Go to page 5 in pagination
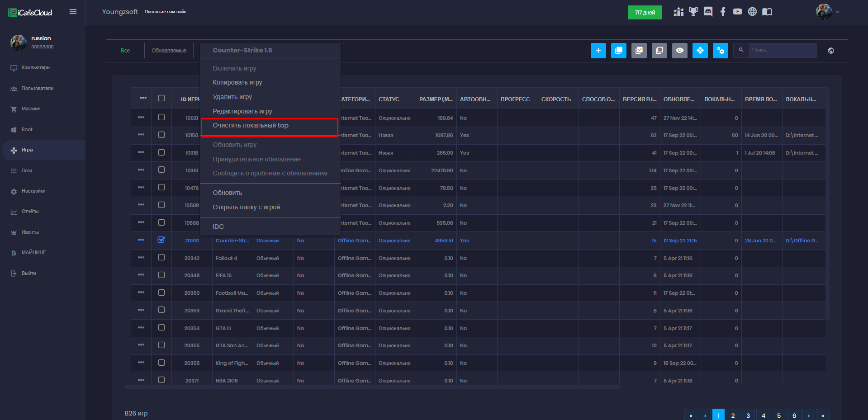 point(779,415)
